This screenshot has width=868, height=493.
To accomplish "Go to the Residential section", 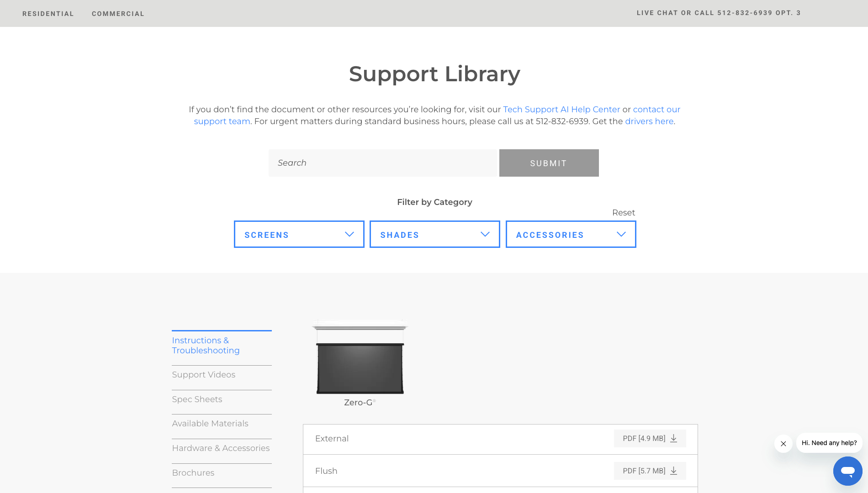I will [x=48, y=14].
